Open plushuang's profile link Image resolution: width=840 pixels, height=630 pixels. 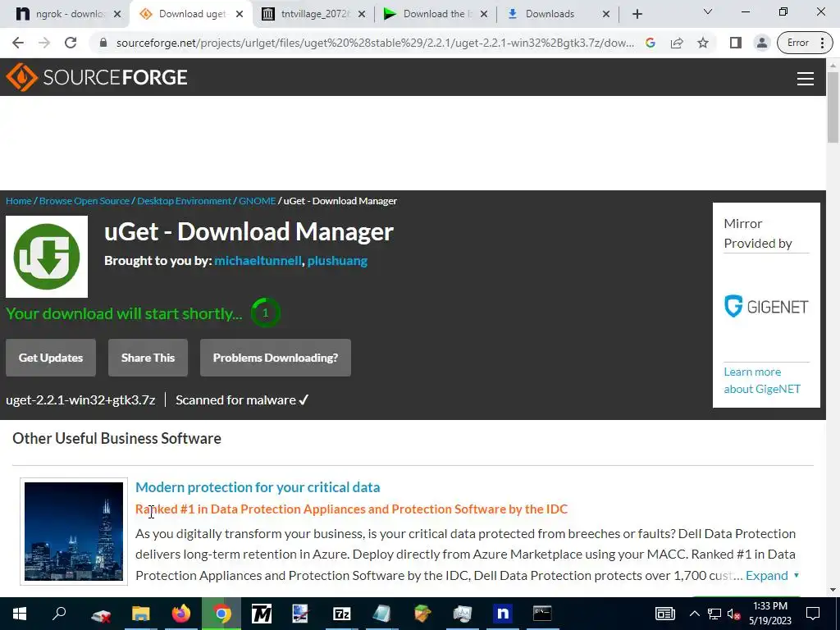point(337,261)
